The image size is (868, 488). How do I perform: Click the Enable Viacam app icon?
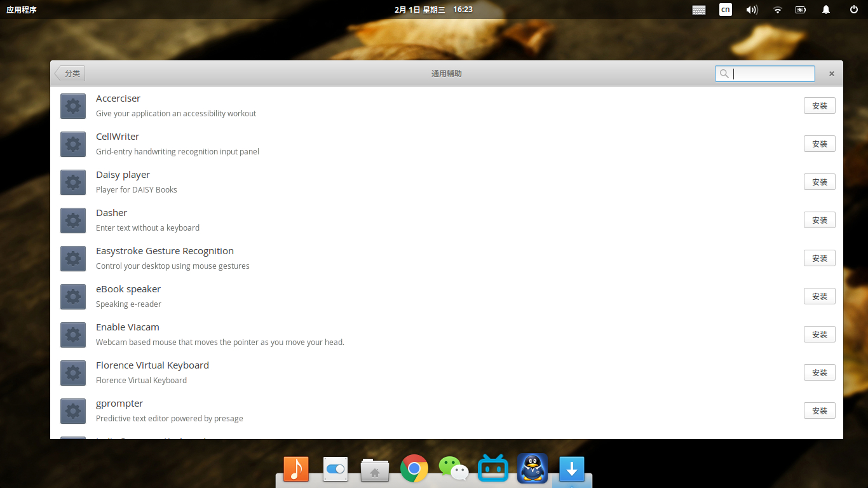(73, 335)
